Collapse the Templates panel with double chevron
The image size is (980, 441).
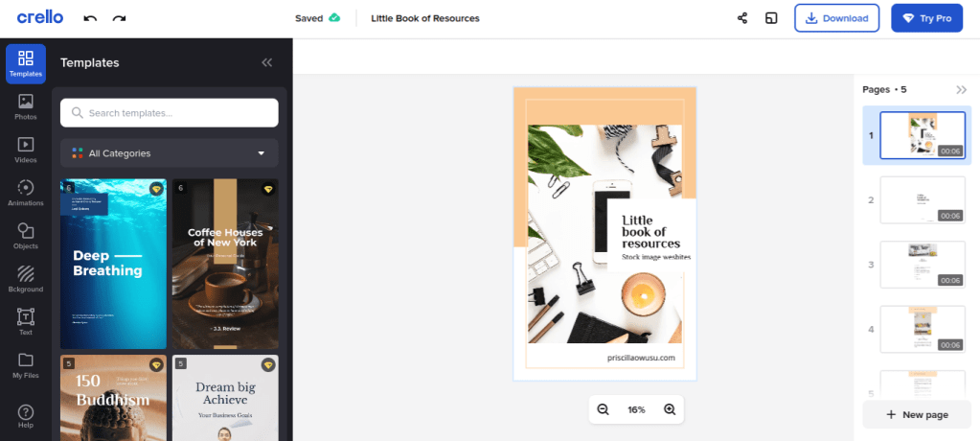(x=267, y=62)
